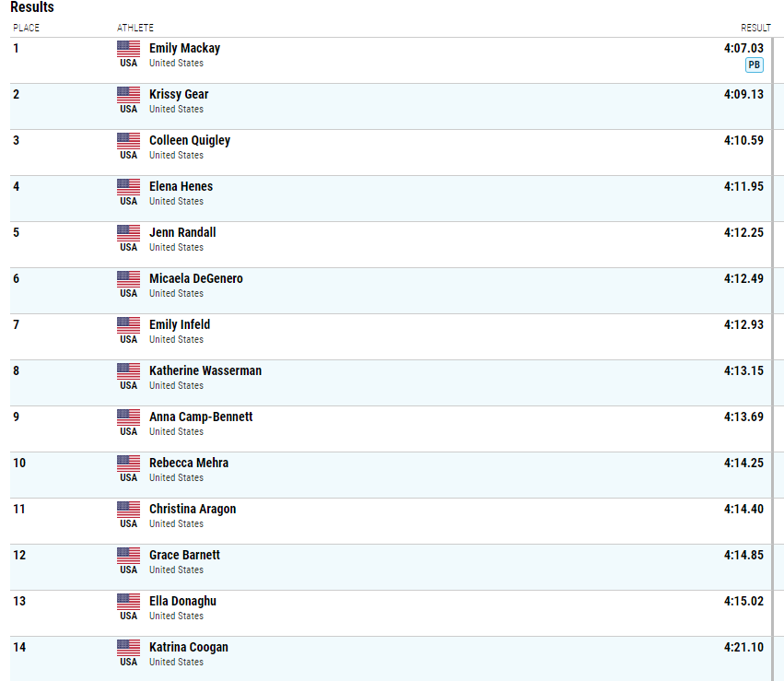Click the RESULT column header

[755, 28]
